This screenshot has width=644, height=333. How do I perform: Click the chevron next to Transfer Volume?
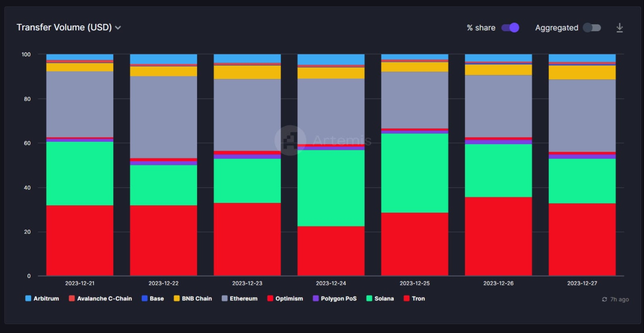click(118, 28)
